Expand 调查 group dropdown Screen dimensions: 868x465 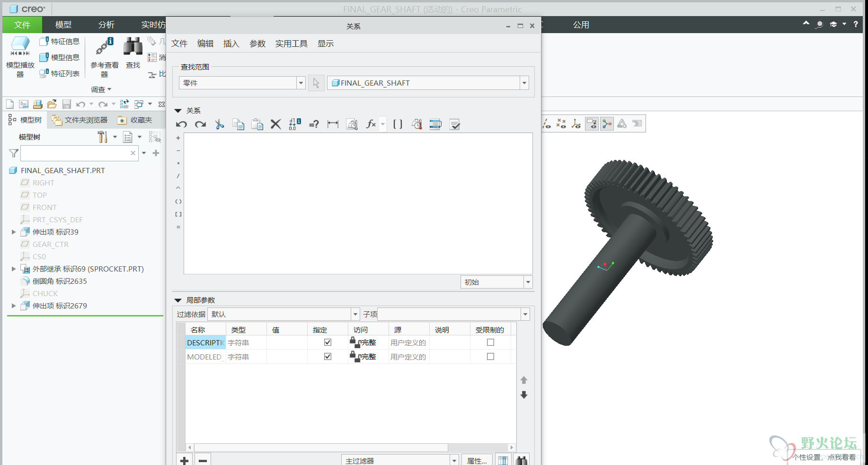tap(101, 89)
